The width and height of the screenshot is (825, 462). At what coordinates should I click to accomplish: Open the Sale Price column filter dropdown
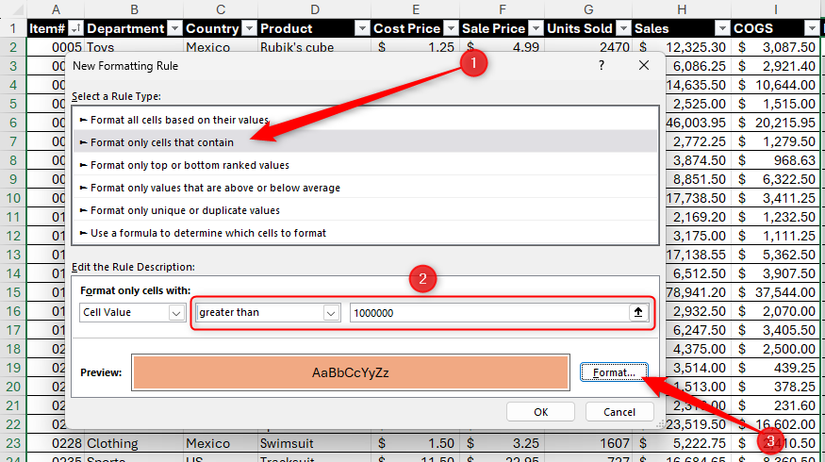point(536,28)
